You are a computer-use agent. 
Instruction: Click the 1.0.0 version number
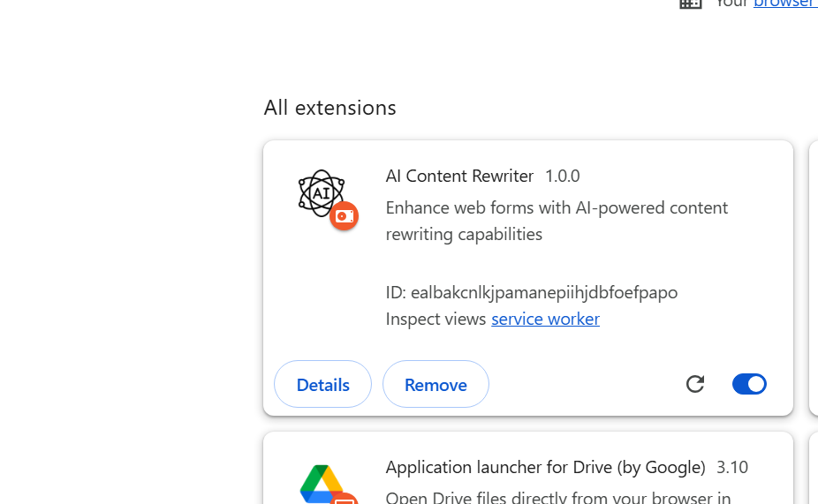[x=562, y=176]
